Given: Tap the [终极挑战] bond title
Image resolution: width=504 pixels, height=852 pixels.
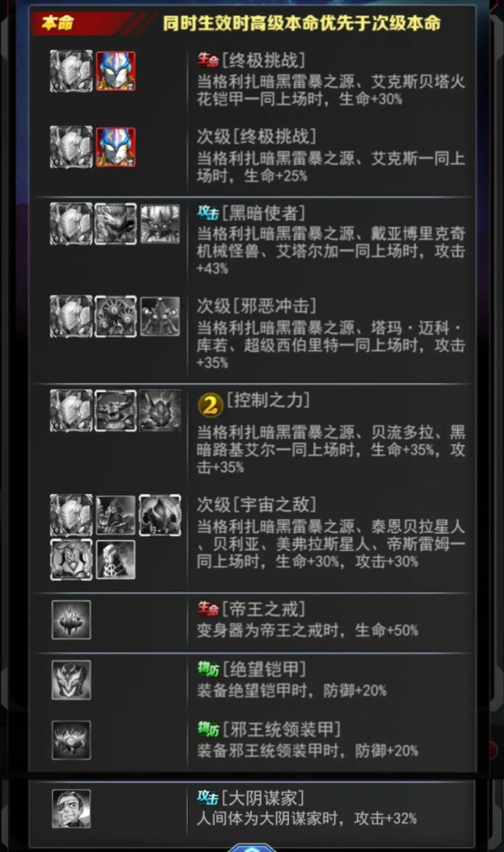Looking at the screenshot, I should (x=263, y=60).
